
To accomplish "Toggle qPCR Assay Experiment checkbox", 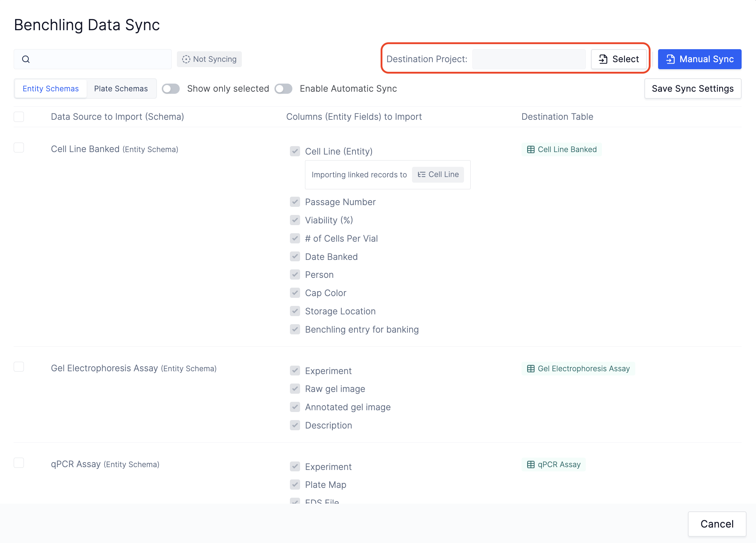I will pos(295,467).
